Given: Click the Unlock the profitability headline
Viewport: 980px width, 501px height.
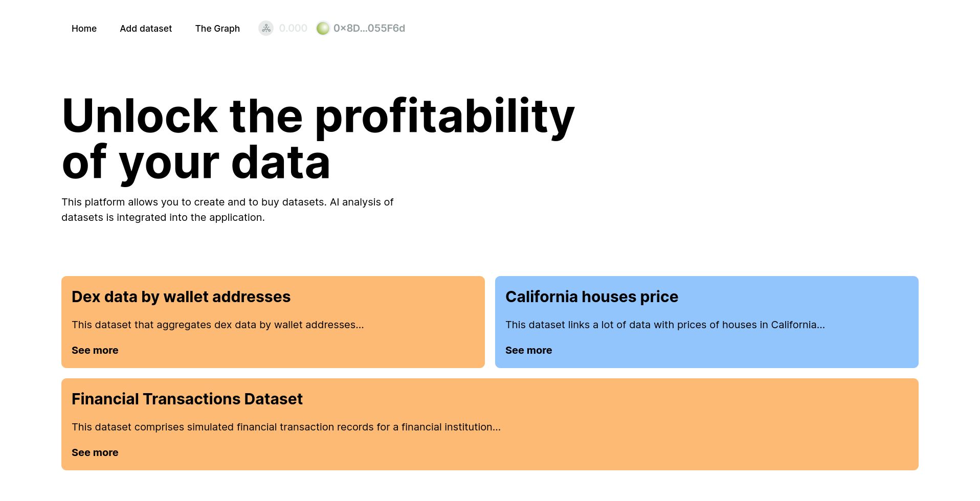Looking at the screenshot, I should [318, 139].
